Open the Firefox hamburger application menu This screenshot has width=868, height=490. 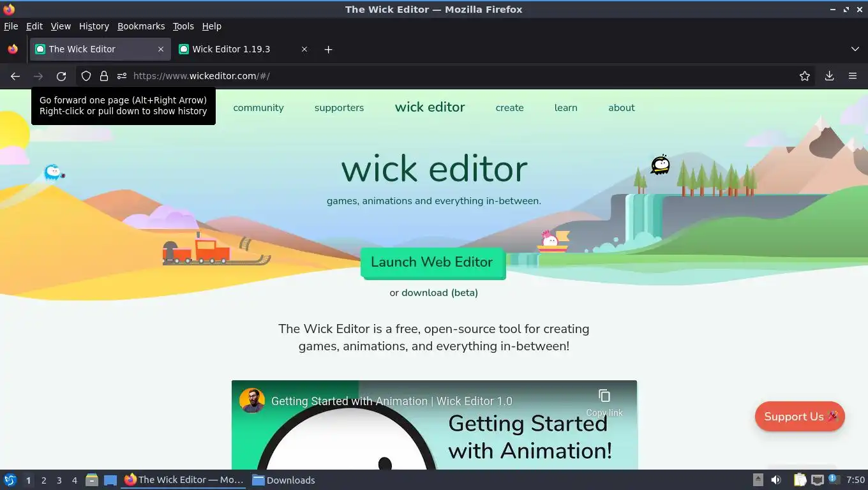click(x=853, y=76)
